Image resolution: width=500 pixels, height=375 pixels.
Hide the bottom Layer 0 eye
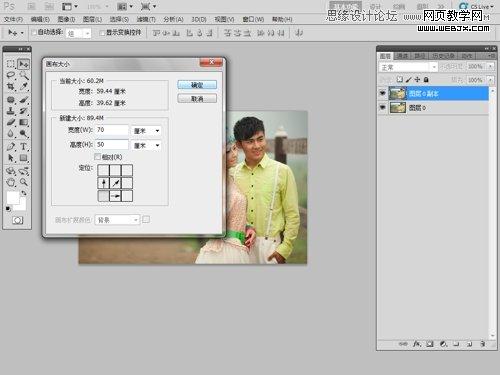[x=383, y=108]
